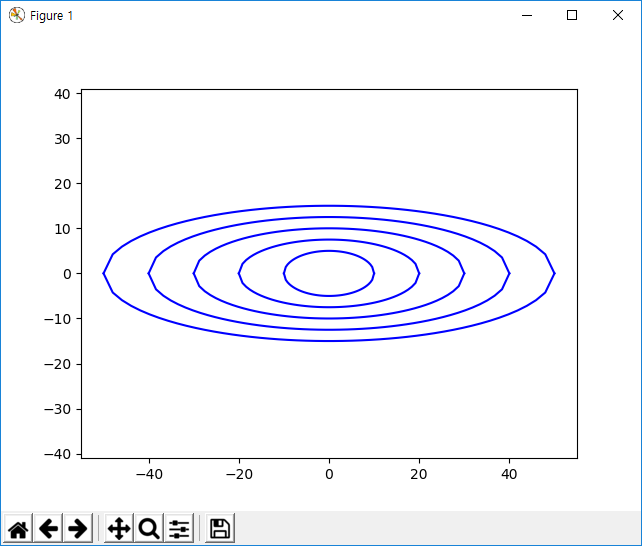Reset the plot to home view
This screenshot has height=546, width=642.
click(x=18, y=528)
